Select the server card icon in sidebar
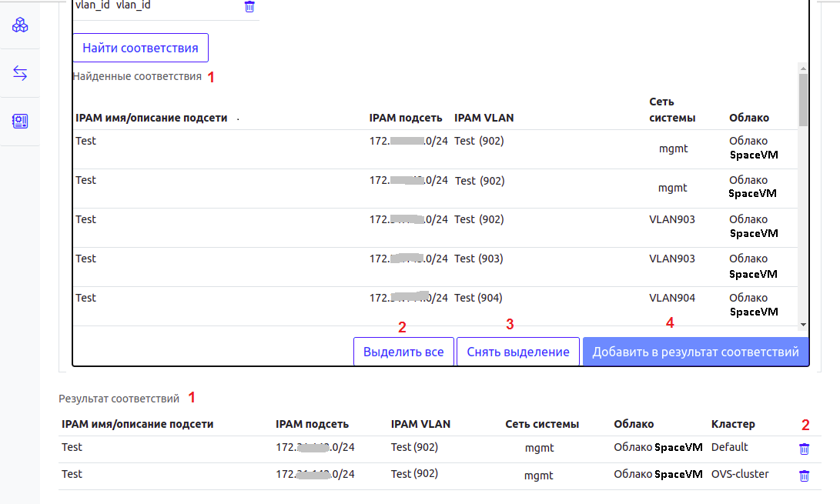Viewport: 840px width, 504px height. 20,122
